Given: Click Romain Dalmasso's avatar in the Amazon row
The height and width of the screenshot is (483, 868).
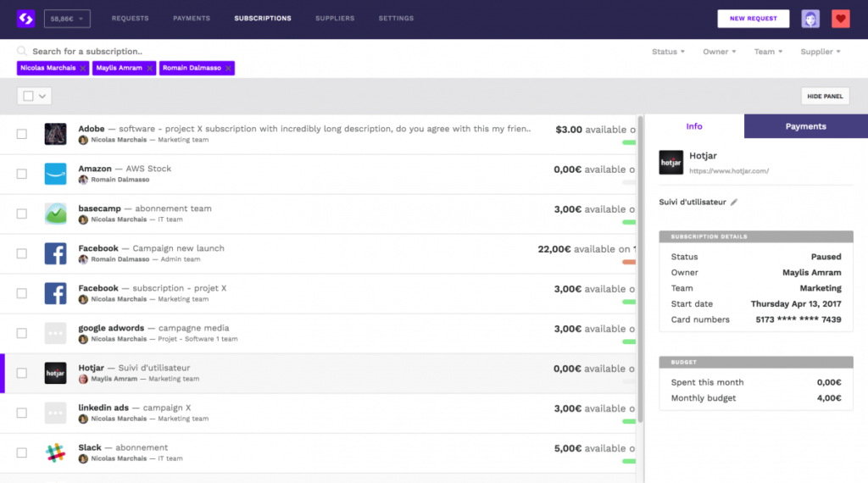Looking at the screenshot, I should click(x=83, y=180).
